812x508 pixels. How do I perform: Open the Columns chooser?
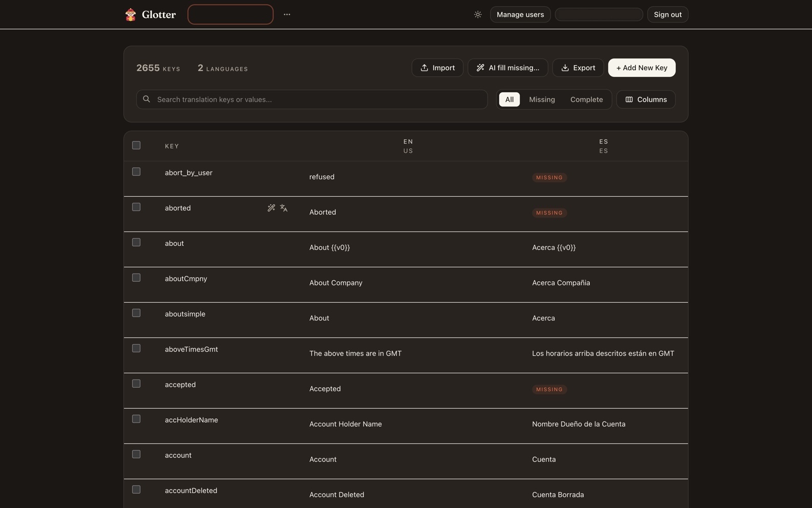[646, 99]
